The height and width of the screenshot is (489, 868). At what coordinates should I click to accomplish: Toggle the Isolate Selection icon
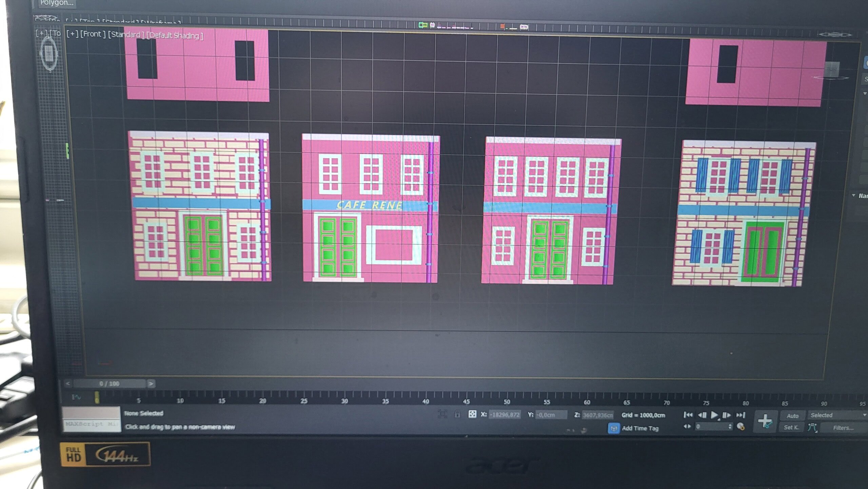[442, 414]
